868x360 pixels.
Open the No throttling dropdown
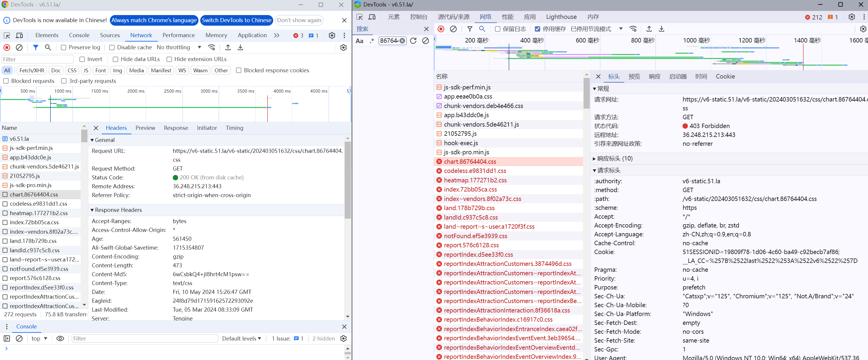click(179, 48)
